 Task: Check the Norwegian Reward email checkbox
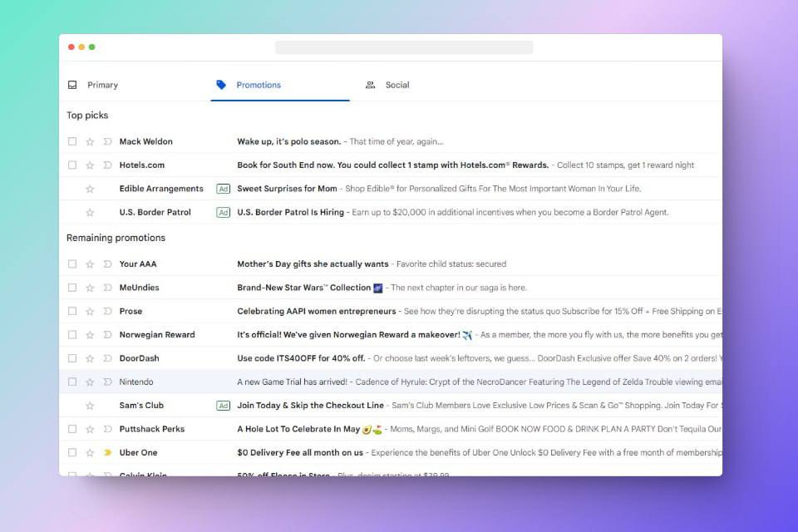click(x=72, y=335)
